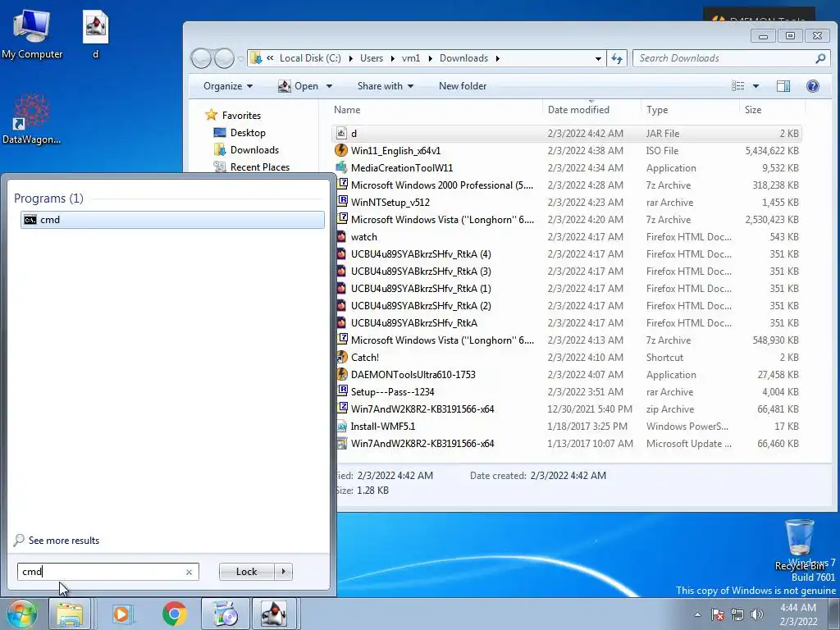The image size is (840, 630).
Task: Click the Lock button in Start menu
Action: [x=246, y=572]
